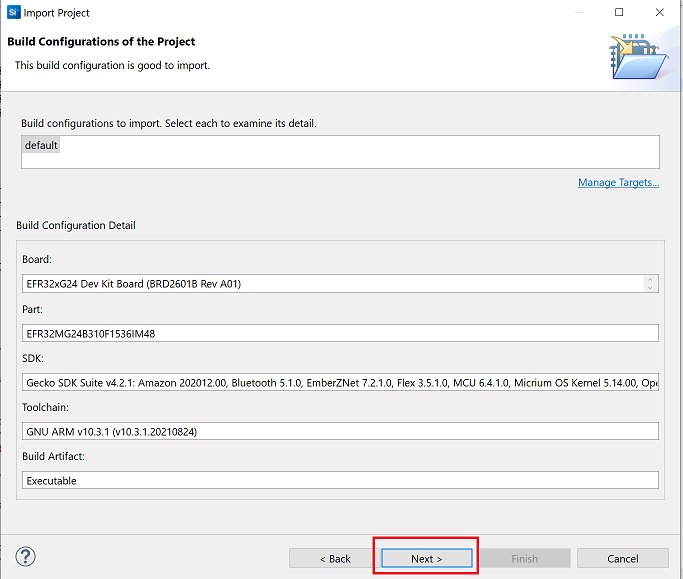Viewport: 683px width, 579px height.
Task: Click the Simplicity Studio icon in title bar
Action: (12, 12)
